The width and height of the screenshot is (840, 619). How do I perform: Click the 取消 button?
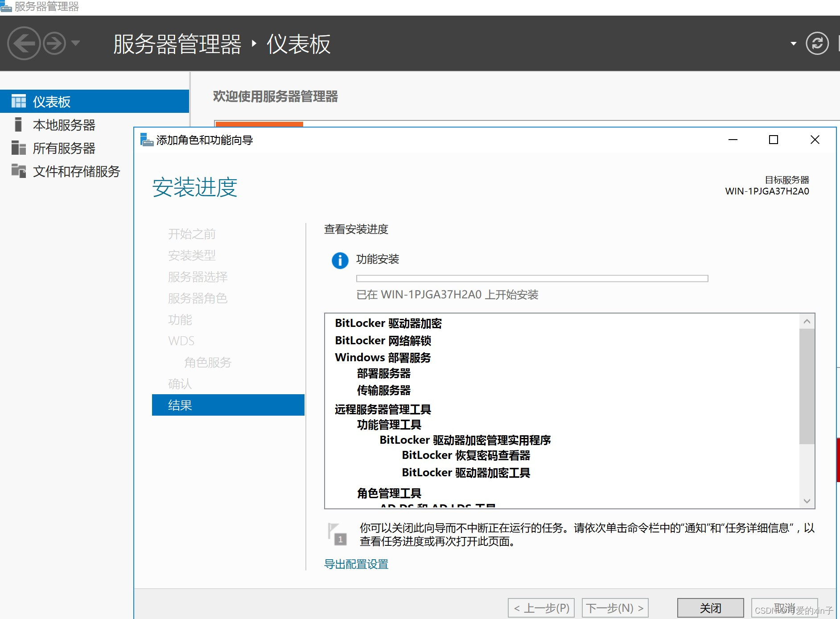point(784,607)
